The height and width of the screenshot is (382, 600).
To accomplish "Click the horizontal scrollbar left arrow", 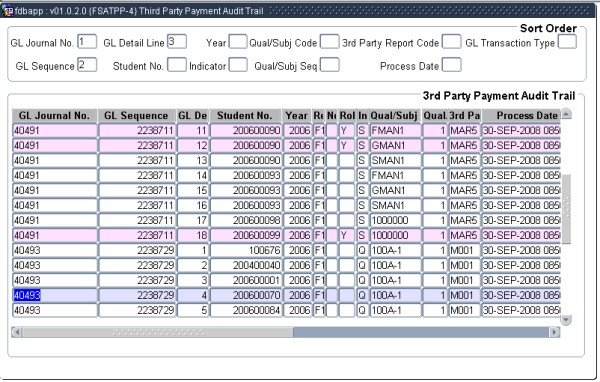I will tap(16, 332).
